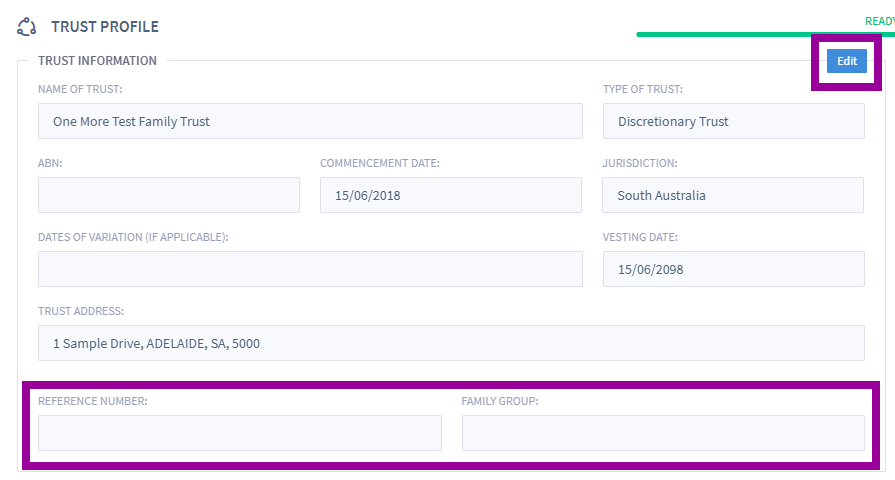Click the blue Edit button

[x=846, y=61]
